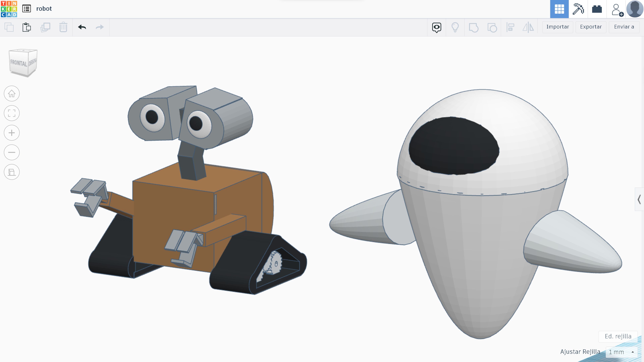Click the Duplicate and repeat icon
The width and height of the screenshot is (644, 362).
coord(45,27)
